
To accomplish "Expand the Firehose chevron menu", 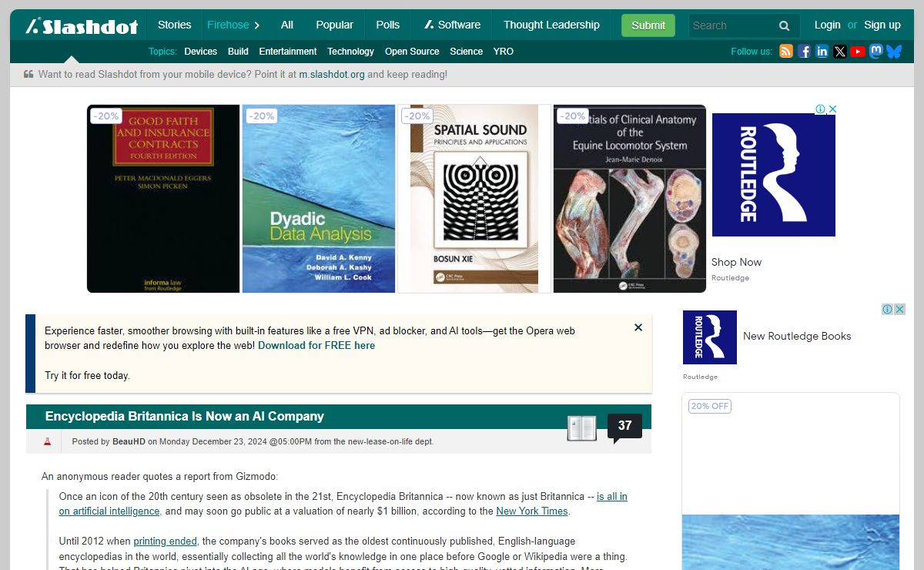I will click(x=256, y=25).
